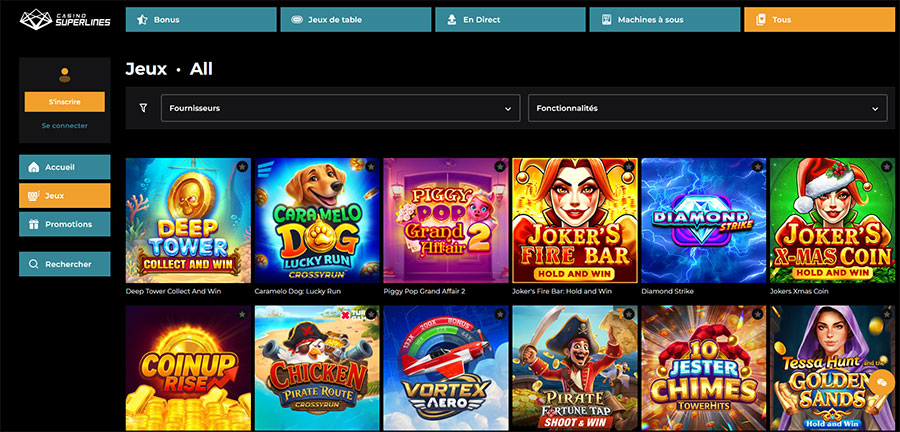
Task: Click the house icon beside Accueil
Action: [x=34, y=167]
